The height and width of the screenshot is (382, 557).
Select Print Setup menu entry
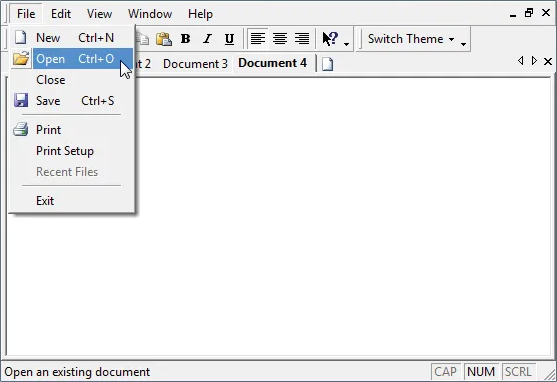click(x=72, y=151)
